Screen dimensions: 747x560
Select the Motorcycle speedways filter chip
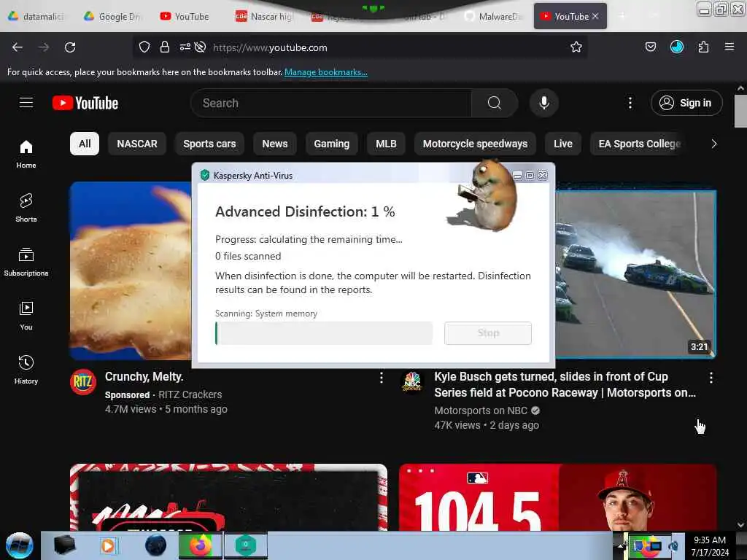475,144
